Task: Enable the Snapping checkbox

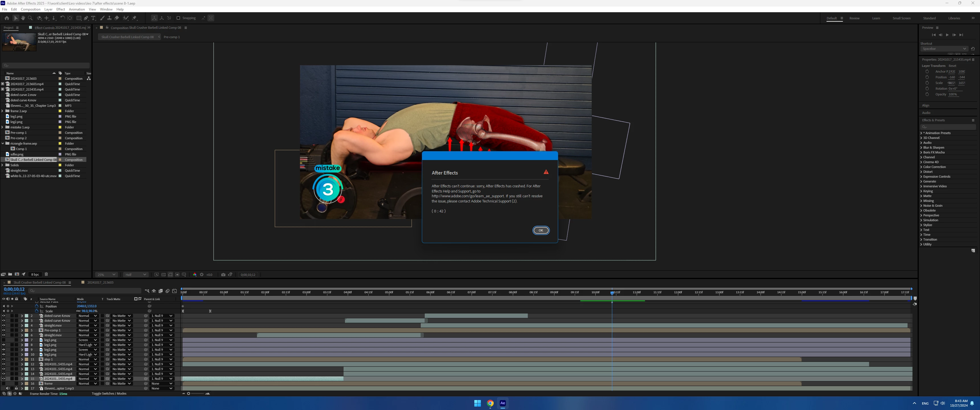Action: pos(178,18)
